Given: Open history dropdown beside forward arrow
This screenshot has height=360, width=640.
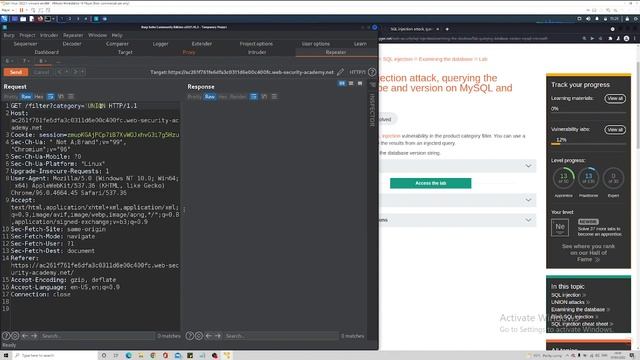Looking at the screenshot, I should [x=82, y=72].
